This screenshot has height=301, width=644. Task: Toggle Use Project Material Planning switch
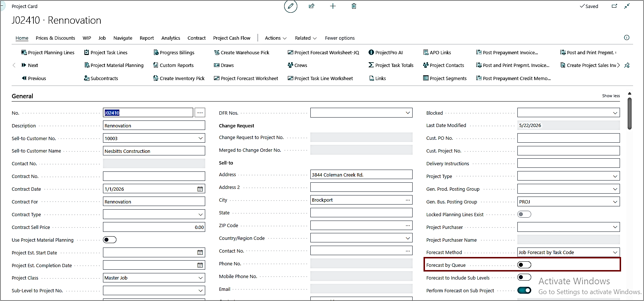(110, 239)
